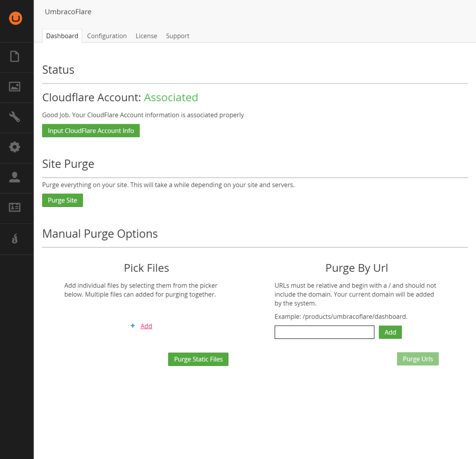Focus the Purge By Url input field
476x459 pixels.
[x=324, y=332]
